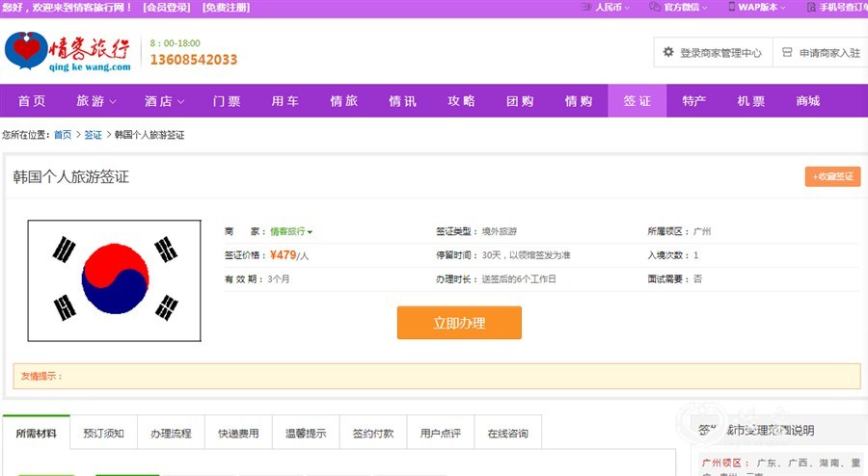Open the 商城 nav item

click(807, 101)
